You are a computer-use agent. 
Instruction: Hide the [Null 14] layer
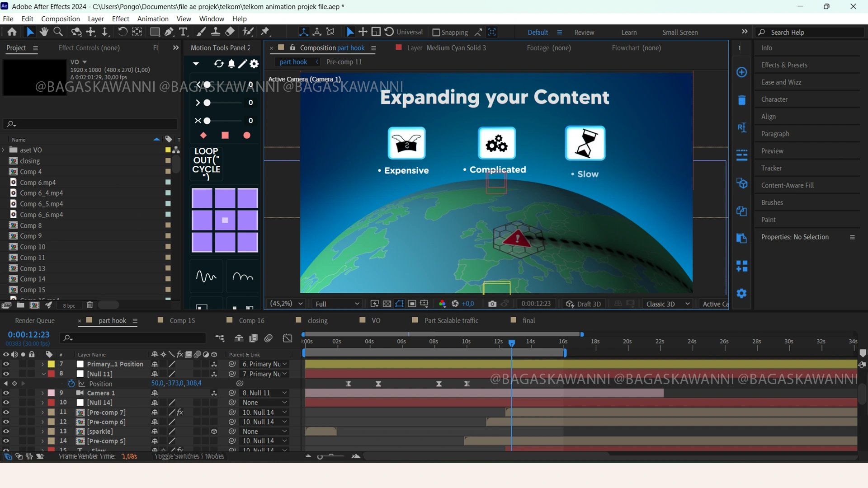point(6,403)
